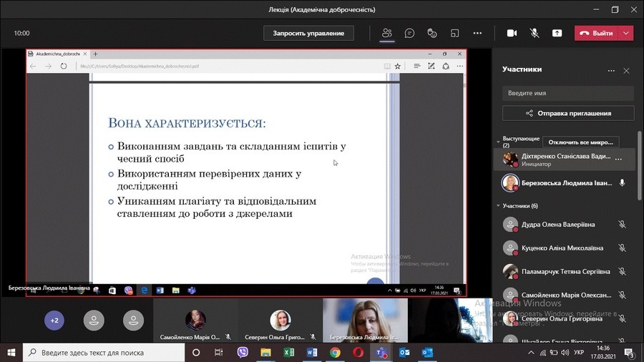The height and width of the screenshot is (362, 644).
Task: Open the meeting chat icon
Action: (409, 33)
